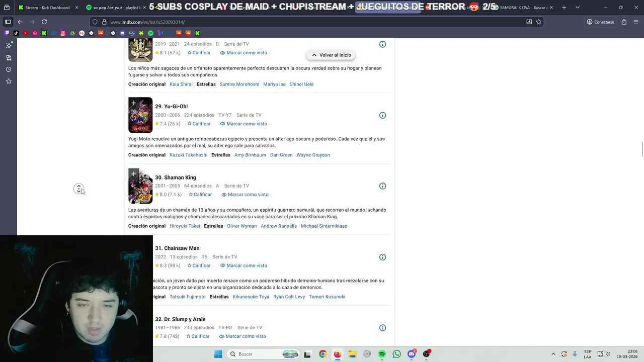Open the AI chatbot sparkle sidebar icon
644x362 pixels.
click(9, 45)
